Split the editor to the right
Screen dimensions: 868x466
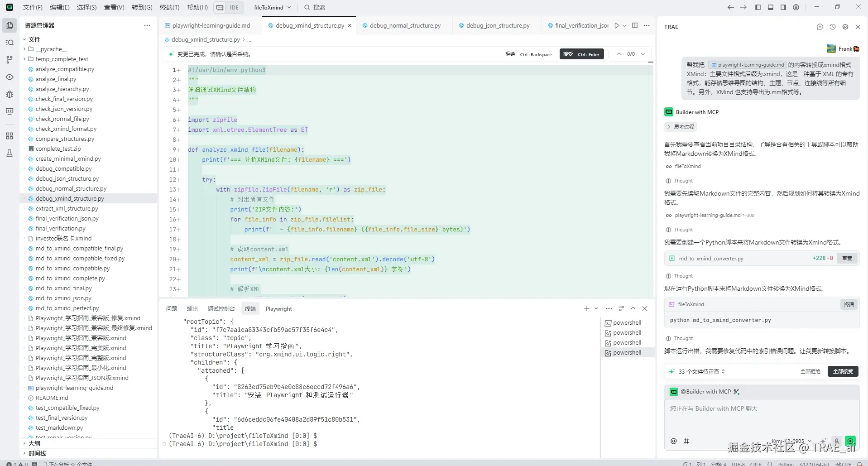pyautogui.click(x=635, y=26)
